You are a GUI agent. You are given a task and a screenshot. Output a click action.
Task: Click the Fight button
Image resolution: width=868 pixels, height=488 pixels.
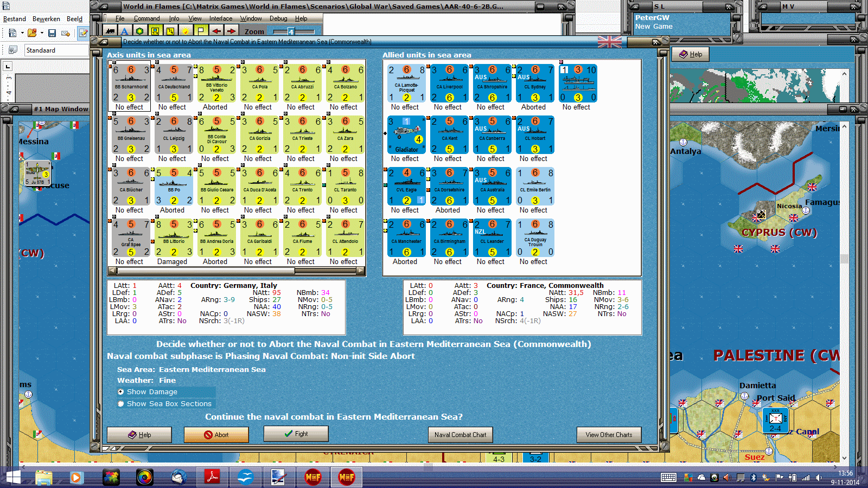tap(296, 434)
